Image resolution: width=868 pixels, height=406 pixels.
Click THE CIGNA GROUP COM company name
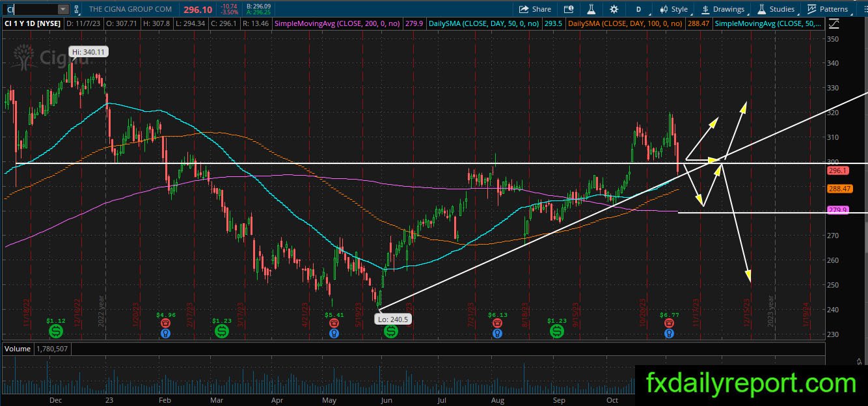click(x=130, y=9)
